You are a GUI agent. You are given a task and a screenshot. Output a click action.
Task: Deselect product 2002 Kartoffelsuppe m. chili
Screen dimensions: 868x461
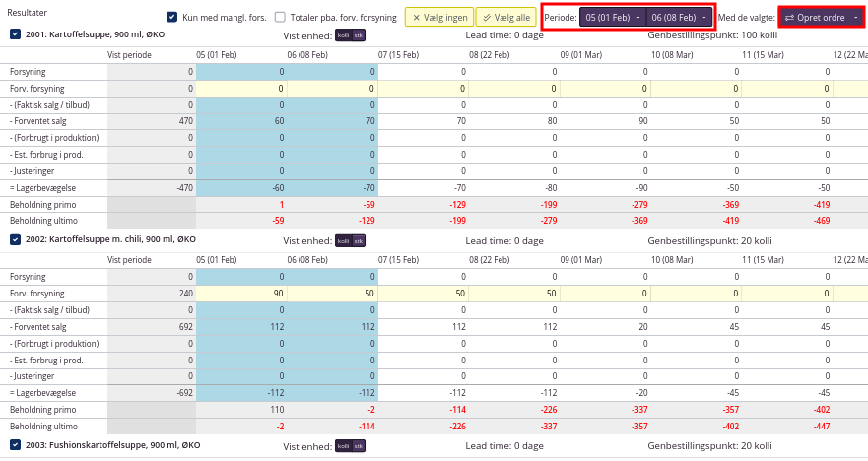(x=16, y=239)
